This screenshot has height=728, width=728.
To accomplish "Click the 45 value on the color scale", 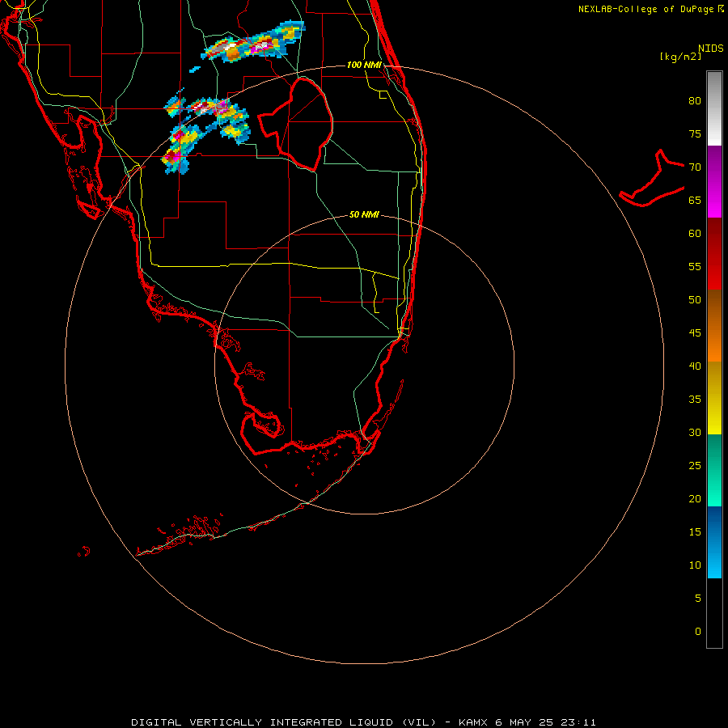I will [695, 333].
